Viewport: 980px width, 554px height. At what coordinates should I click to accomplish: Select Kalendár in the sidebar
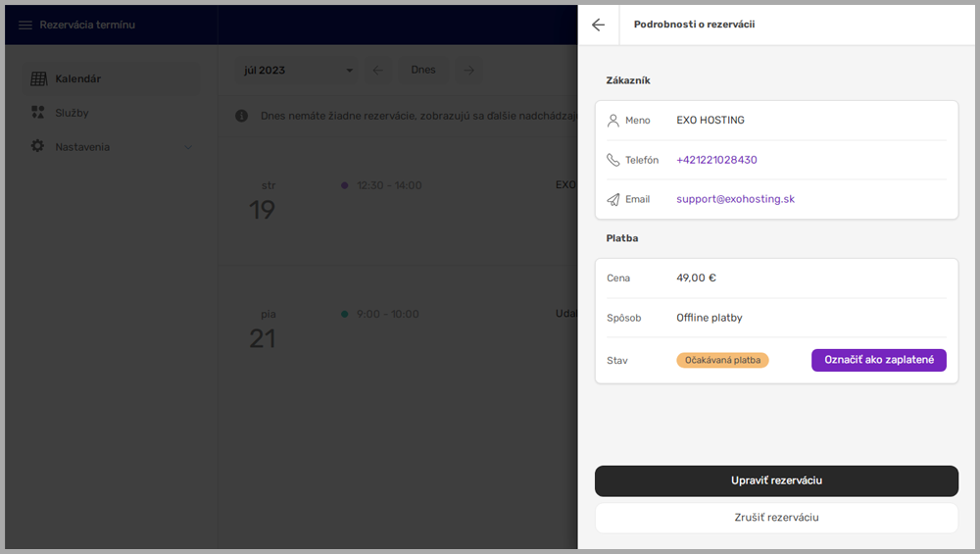pyautogui.click(x=77, y=78)
